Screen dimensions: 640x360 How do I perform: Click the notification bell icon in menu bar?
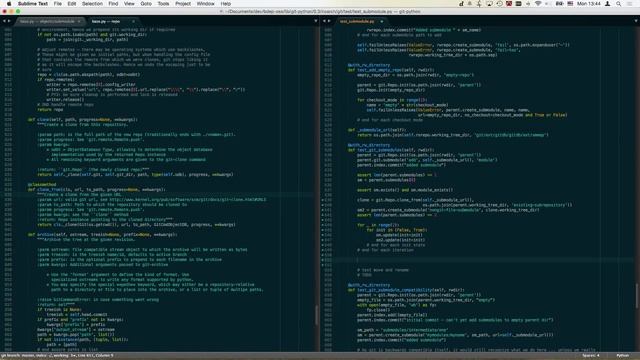point(470,4)
